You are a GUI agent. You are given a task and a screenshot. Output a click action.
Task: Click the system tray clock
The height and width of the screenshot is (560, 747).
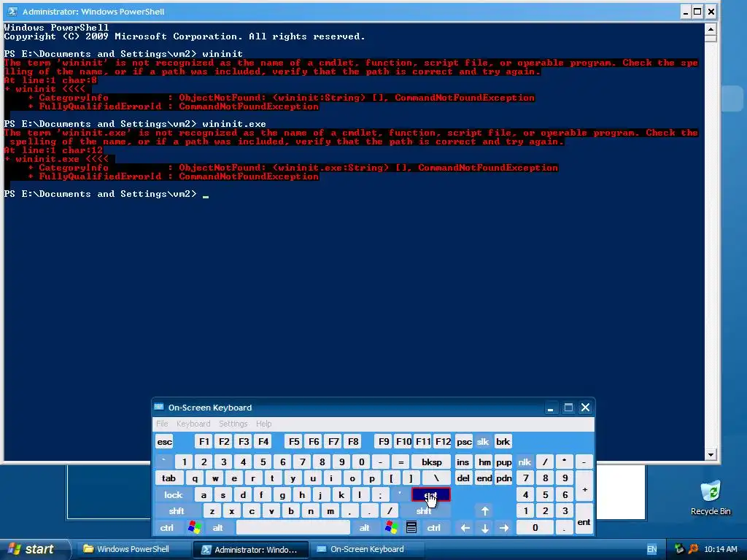point(720,549)
